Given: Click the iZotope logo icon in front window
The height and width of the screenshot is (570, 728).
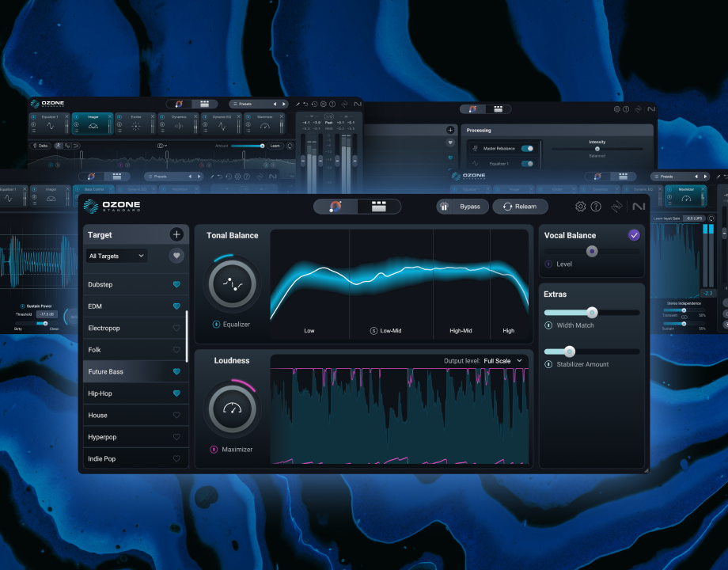Looking at the screenshot, I should [616, 207].
